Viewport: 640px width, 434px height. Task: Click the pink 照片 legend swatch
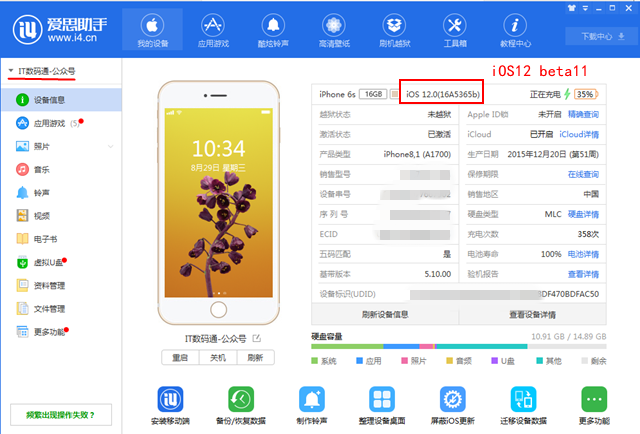(x=404, y=361)
